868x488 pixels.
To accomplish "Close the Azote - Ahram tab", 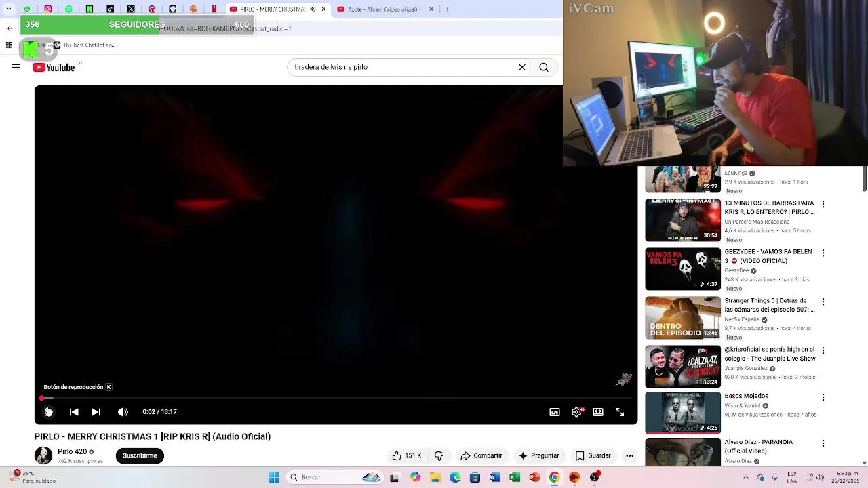I will click(431, 9).
